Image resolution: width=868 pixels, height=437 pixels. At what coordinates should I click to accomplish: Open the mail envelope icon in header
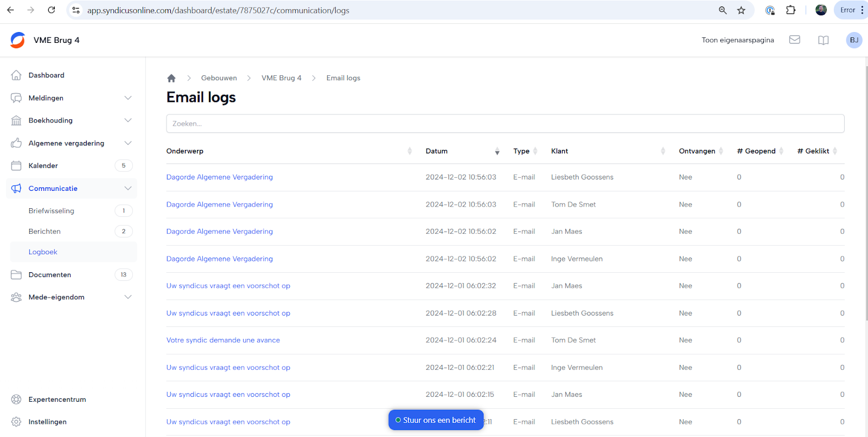click(794, 40)
